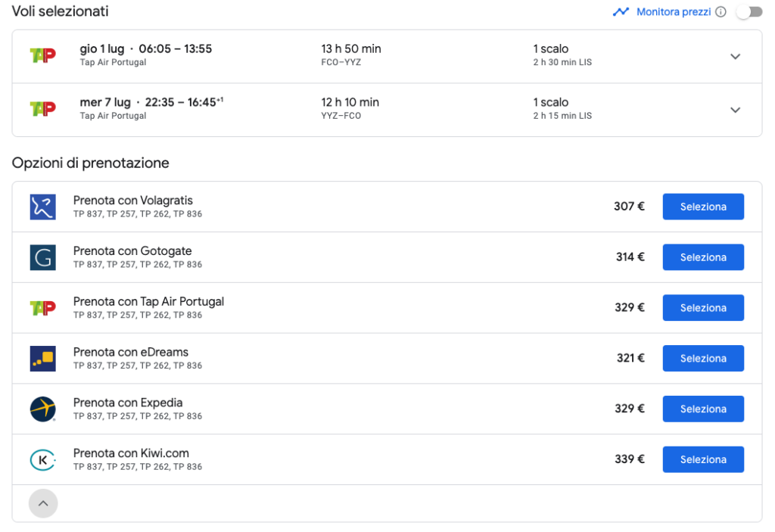Click the TAP logo for the FCO–YYZ flight
The width and height of the screenshot is (775, 532).
pos(43,55)
